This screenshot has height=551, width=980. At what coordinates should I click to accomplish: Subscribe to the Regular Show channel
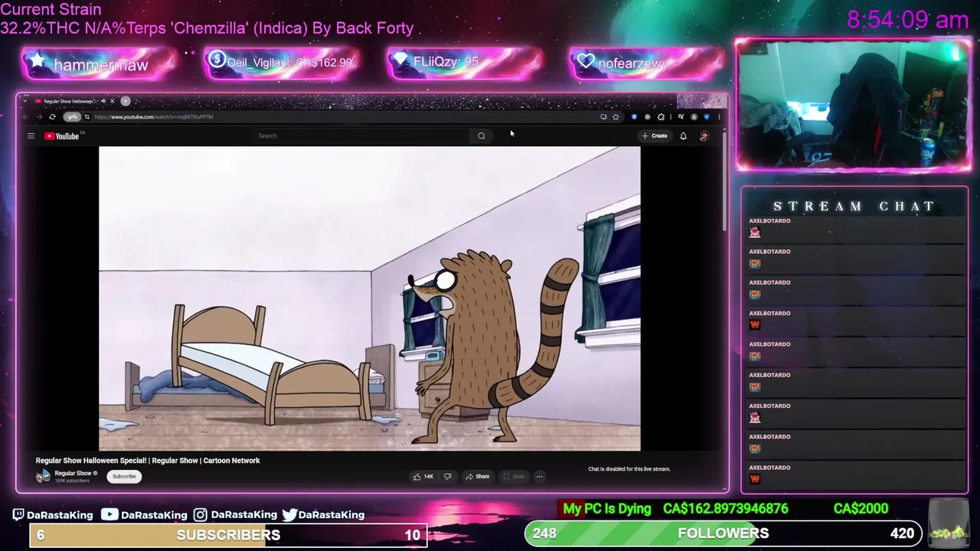click(124, 477)
